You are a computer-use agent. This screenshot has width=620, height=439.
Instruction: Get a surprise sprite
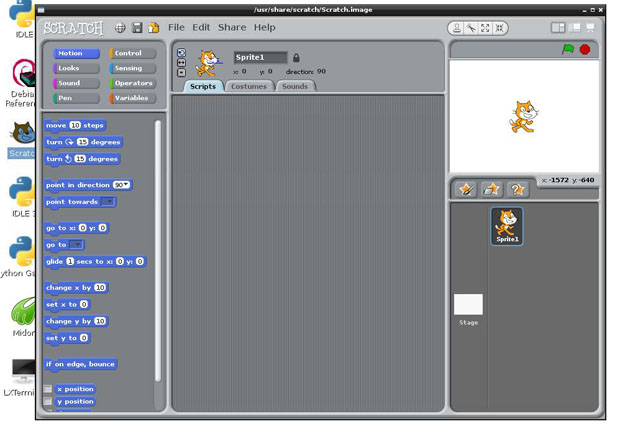pyautogui.click(x=517, y=189)
